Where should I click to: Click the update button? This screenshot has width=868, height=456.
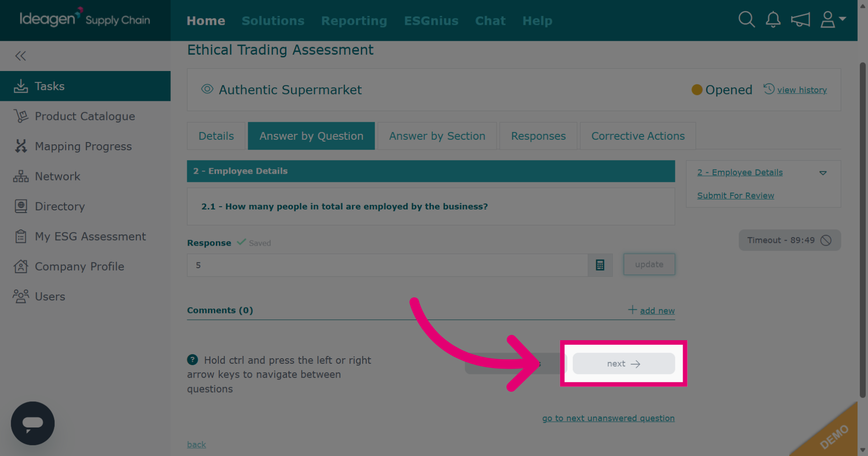pos(649,264)
